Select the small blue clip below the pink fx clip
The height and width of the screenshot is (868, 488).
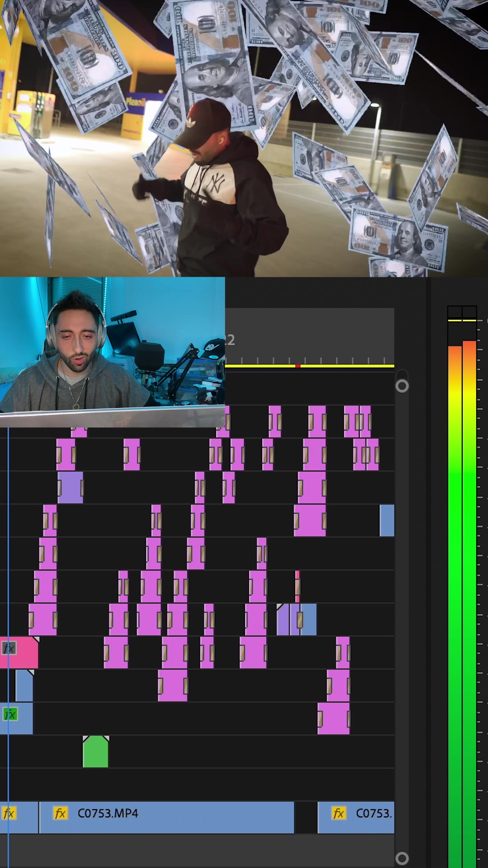[x=24, y=686]
